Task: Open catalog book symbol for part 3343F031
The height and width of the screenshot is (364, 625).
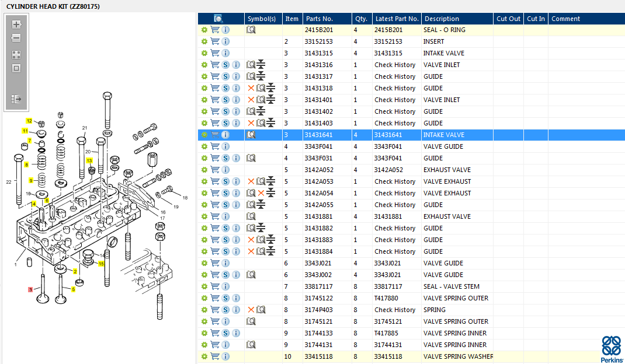Action: (251, 158)
